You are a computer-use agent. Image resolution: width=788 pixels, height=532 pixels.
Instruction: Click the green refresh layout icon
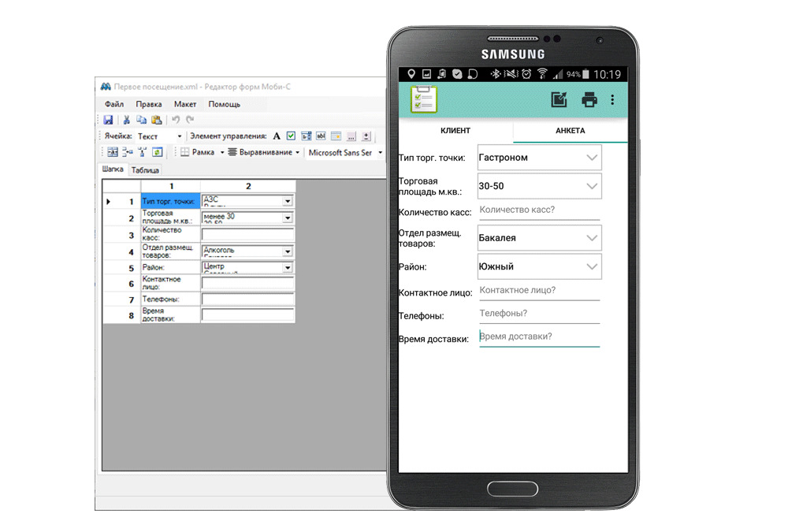point(158,152)
